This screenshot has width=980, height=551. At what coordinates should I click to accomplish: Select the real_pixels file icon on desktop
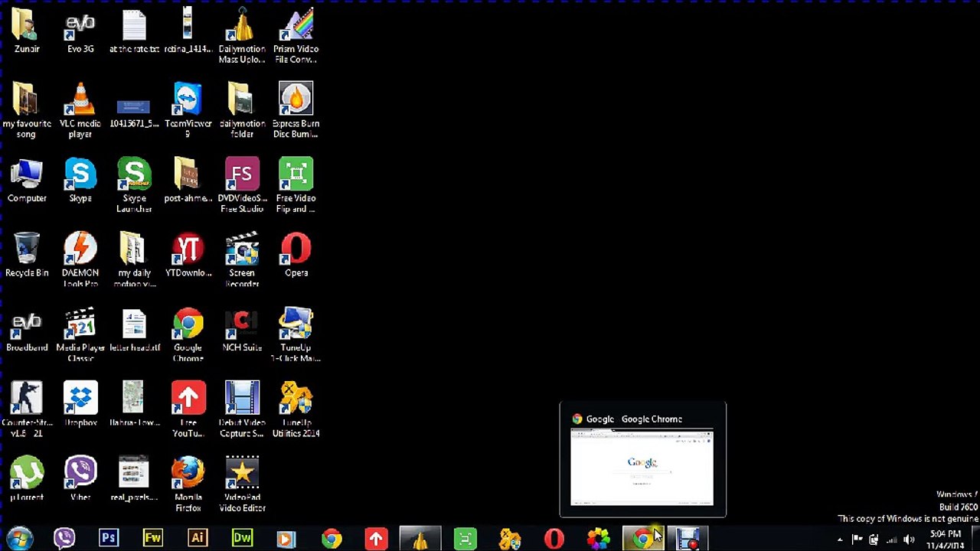134,479
